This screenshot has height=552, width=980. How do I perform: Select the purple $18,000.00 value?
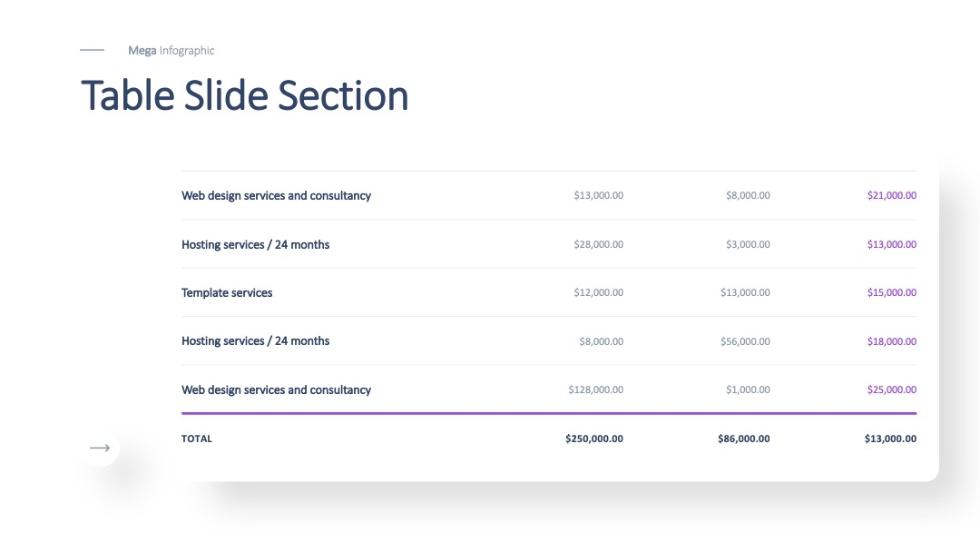pyautogui.click(x=891, y=341)
